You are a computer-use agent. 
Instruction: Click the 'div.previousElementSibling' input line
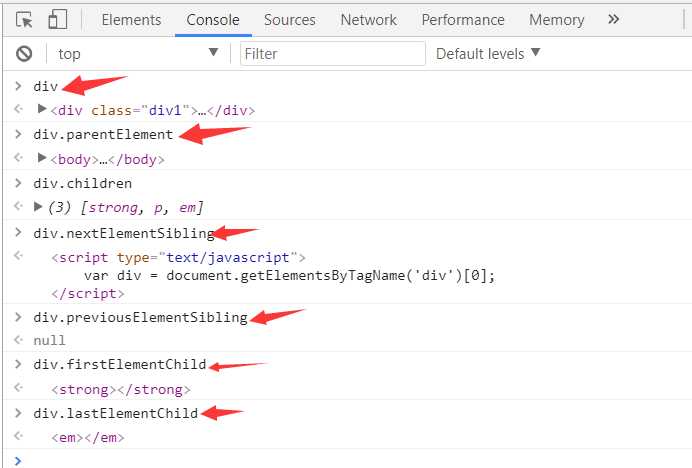click(140, 317)
